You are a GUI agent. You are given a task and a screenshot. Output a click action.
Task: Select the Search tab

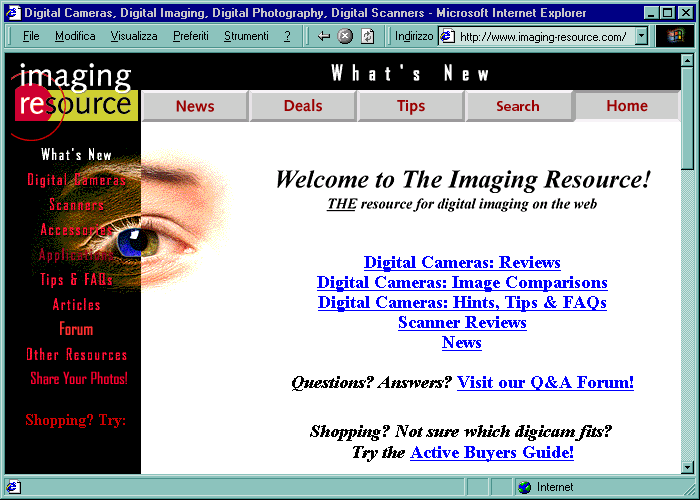coord(518,106)
